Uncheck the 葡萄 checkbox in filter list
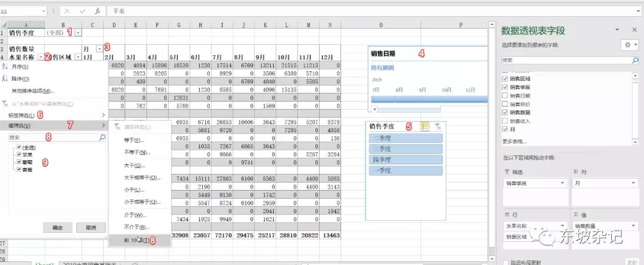Image resolution: width=644 pixels, height=265 pixels. tap(19, 162)
